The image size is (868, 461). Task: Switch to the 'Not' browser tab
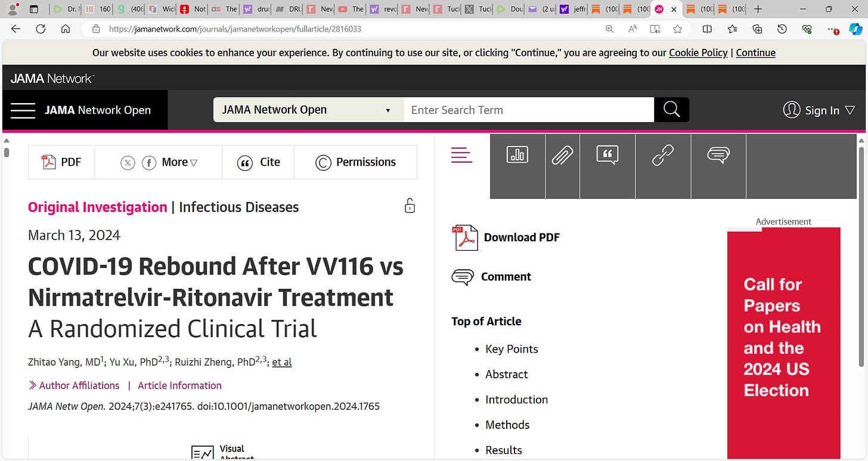click(193, 9)
